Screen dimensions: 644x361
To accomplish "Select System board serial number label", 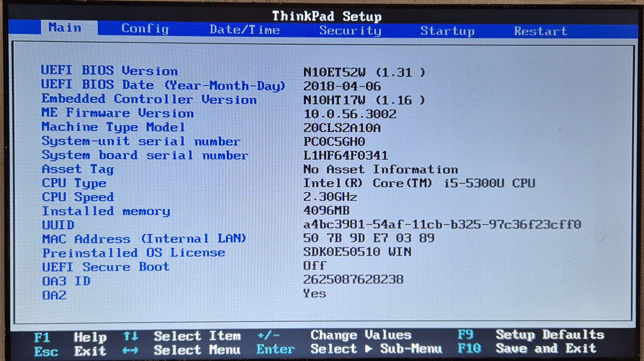I will pos(145,155).
